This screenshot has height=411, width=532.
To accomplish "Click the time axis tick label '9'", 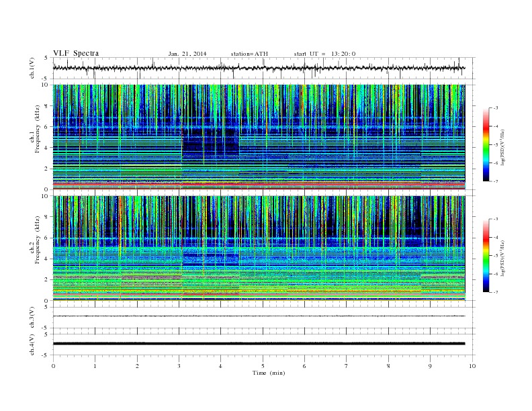I will click(430, 366).
